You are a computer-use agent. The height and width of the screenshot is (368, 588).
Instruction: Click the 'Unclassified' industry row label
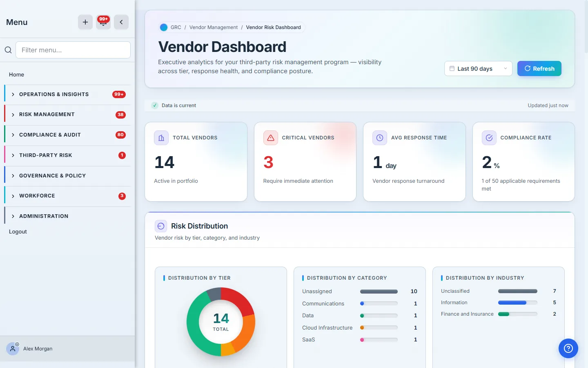455,291
